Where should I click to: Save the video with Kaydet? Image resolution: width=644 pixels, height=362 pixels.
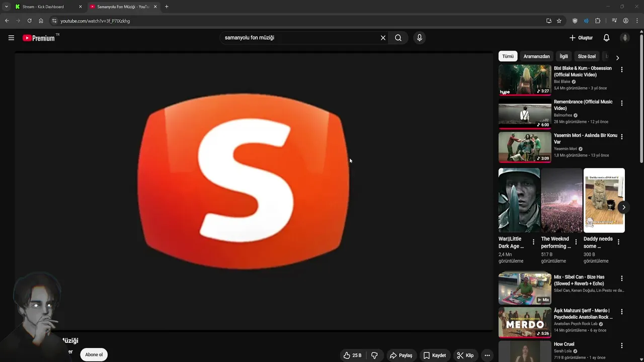435,355
